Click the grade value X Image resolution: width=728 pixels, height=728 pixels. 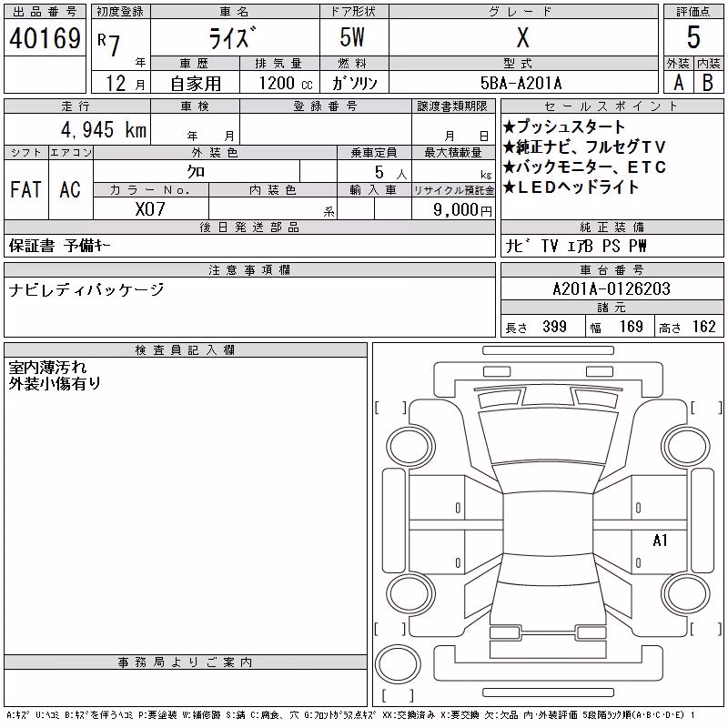point(522,37)
